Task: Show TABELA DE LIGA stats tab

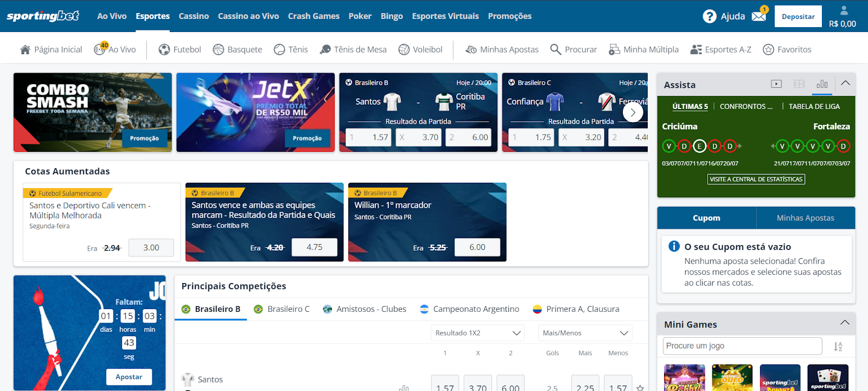Action: [x=814, y=106]
